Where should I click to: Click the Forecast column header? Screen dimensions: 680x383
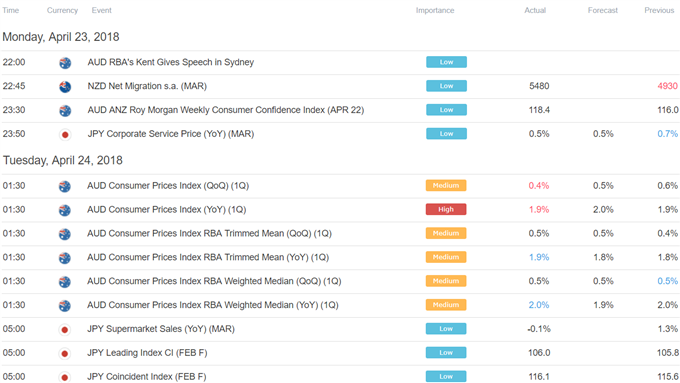tap(603, 10)
